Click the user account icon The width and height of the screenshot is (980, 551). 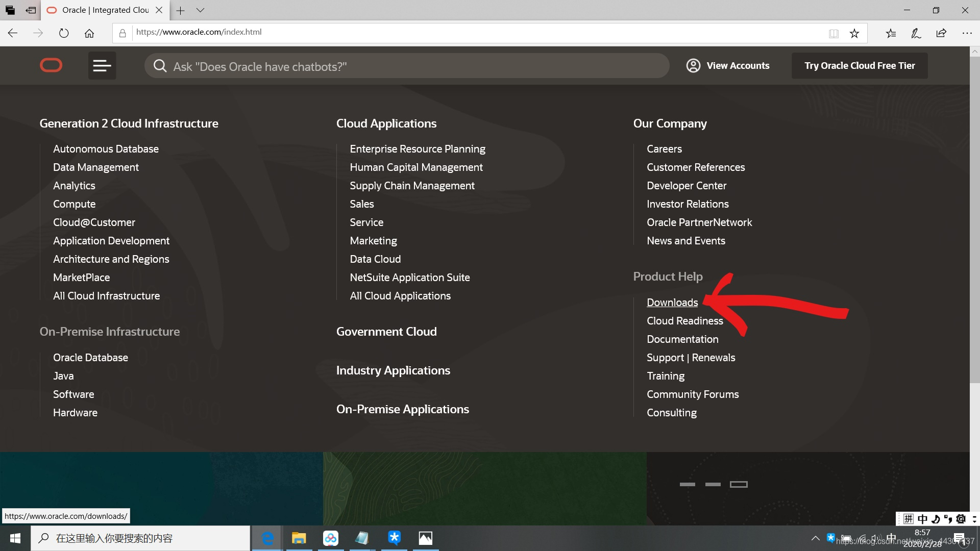tap(693, 65)
